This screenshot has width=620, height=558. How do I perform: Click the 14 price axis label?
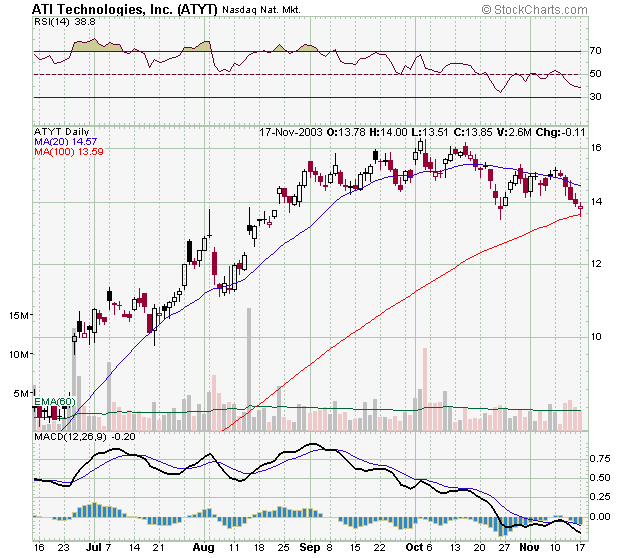[x=596, y=202]
